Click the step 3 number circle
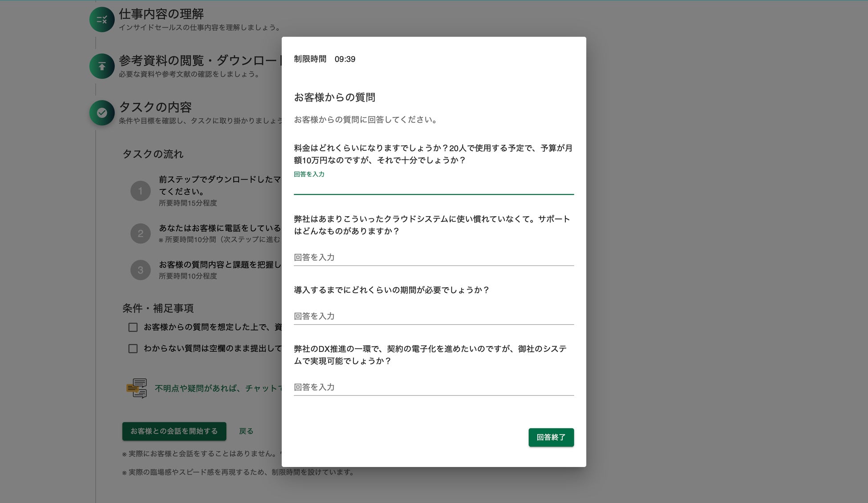This screenshot has width=868, height=503. click(140, 270)
